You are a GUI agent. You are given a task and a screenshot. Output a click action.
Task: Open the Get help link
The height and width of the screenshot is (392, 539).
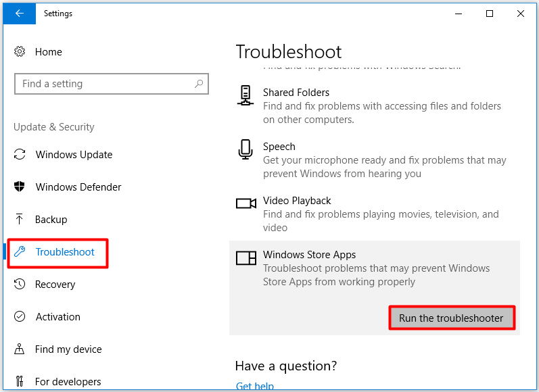pos(255,386)
